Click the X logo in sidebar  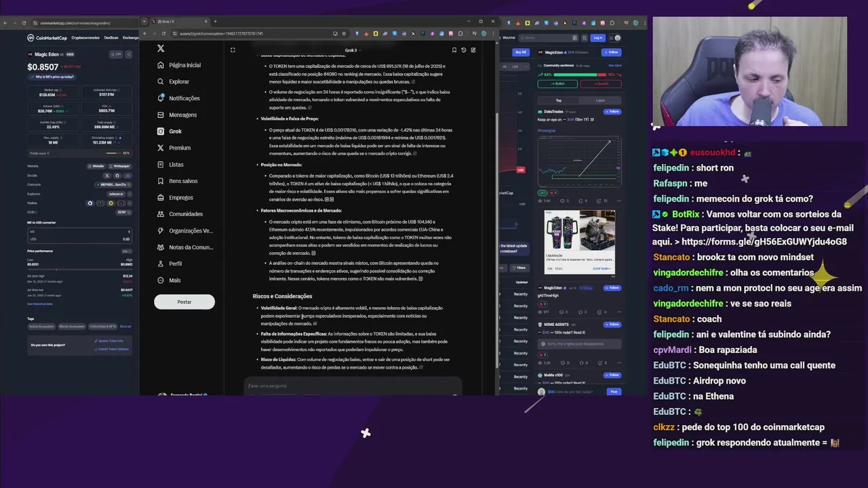click(161, 48)
